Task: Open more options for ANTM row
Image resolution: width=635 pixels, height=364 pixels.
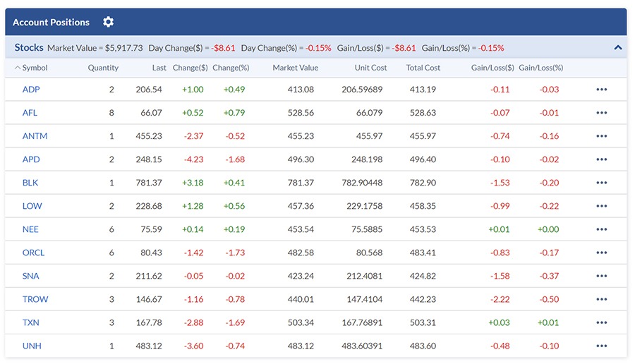Action: [x=601, y=136]
